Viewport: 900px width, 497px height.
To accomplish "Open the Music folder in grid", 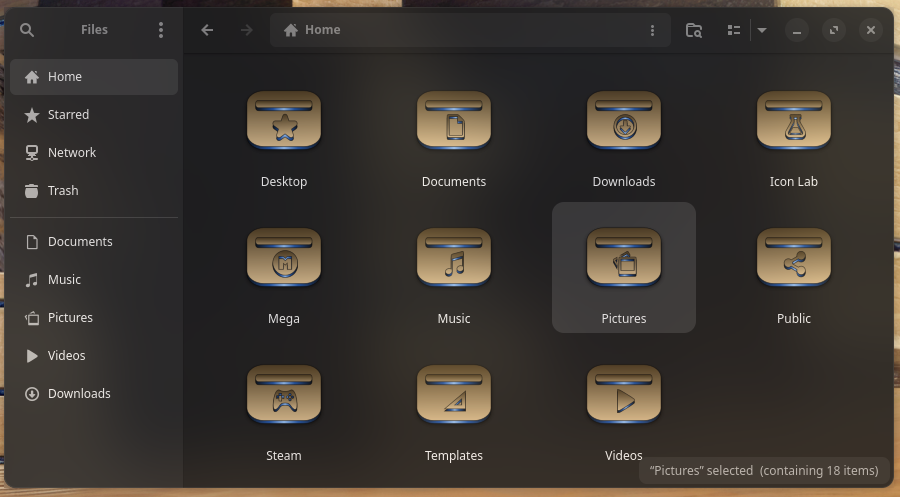I will tap(454, 259).
